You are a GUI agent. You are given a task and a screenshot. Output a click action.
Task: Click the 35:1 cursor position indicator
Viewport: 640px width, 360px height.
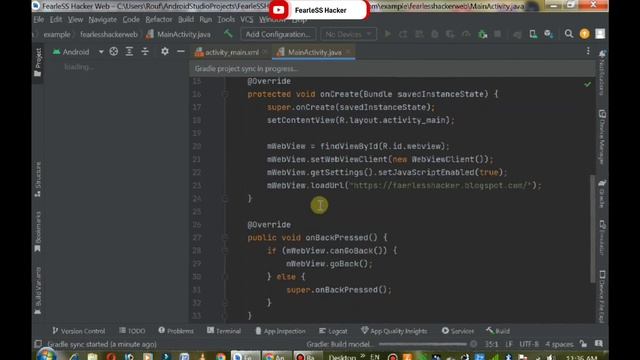491,344
